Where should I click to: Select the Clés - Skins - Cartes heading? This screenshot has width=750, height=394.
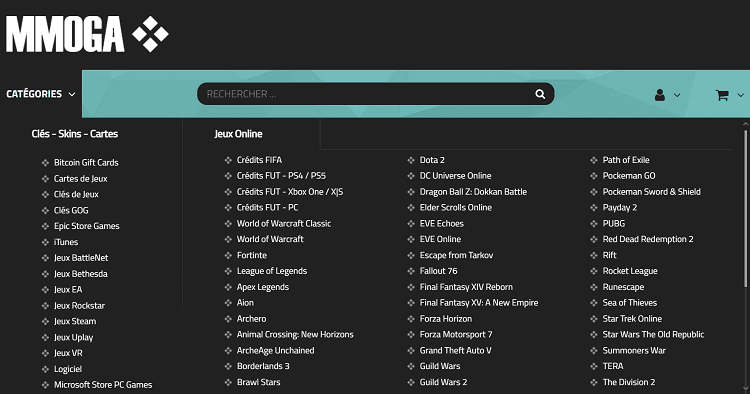point(75,134)
